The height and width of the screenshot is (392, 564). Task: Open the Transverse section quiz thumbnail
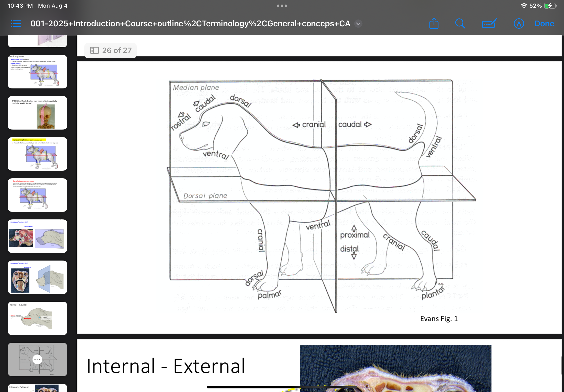point(37,277)
